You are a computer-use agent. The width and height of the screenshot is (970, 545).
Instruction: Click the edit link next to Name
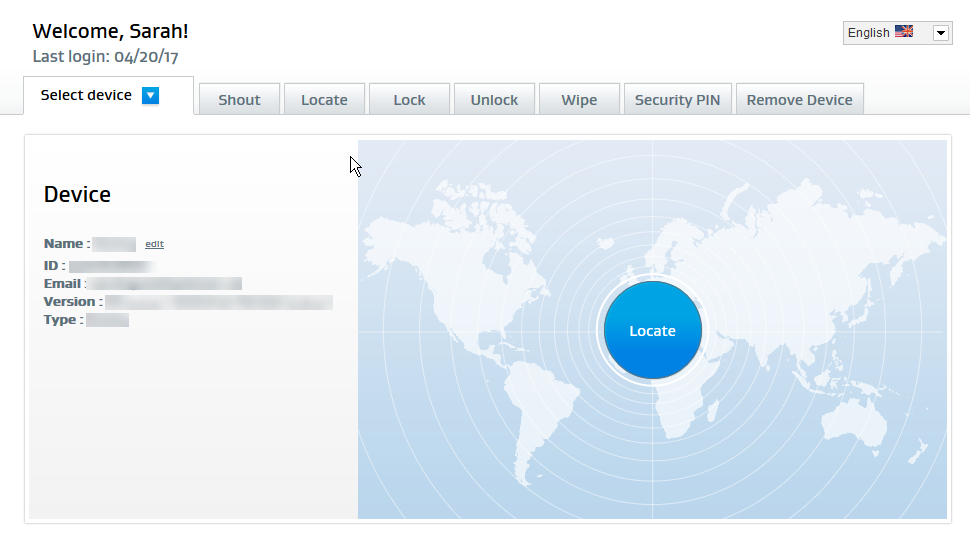154,244
